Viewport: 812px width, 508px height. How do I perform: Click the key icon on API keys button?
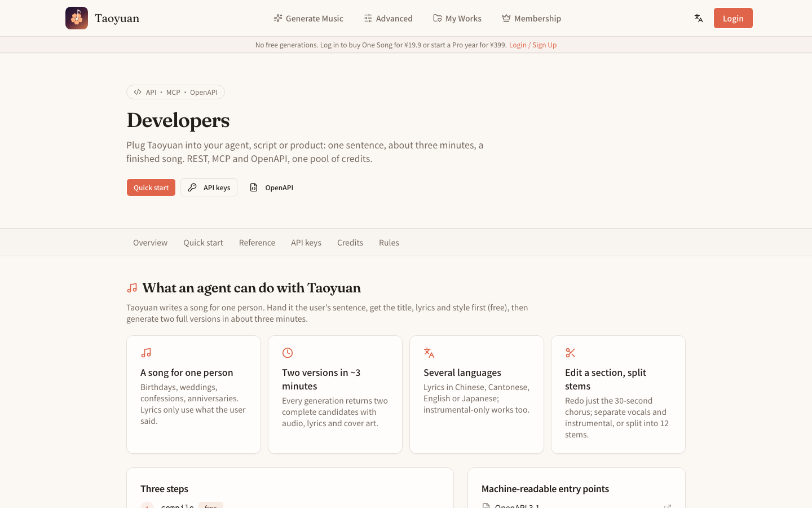tap(192, 187)
